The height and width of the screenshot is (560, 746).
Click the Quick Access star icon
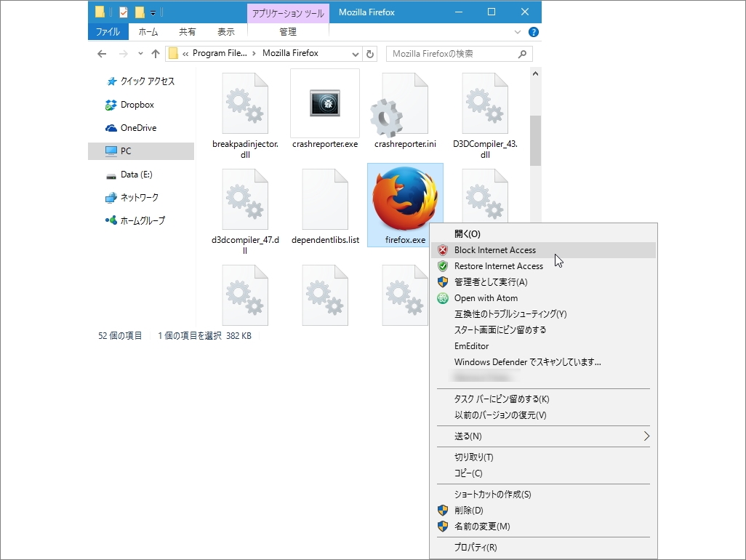point(111,81)
